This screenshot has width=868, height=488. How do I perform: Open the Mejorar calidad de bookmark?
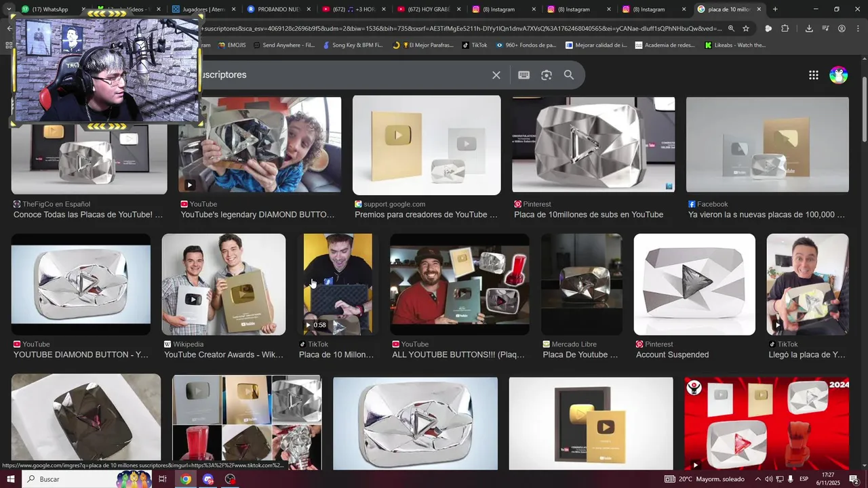596,45
